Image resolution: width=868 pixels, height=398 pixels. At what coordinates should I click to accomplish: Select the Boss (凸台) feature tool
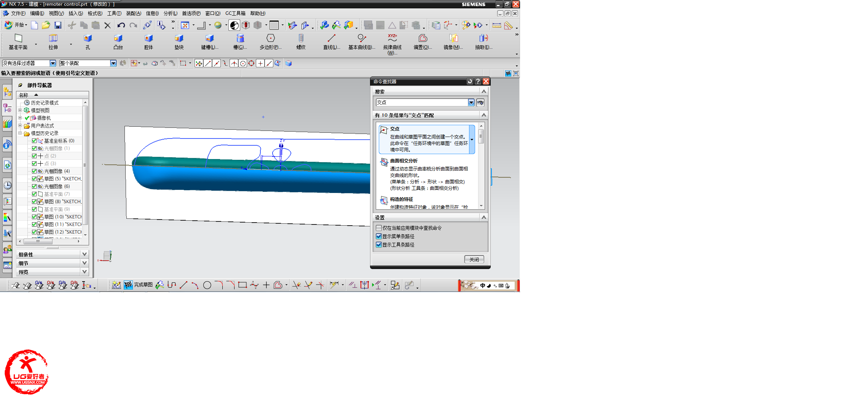pos(118,42)
